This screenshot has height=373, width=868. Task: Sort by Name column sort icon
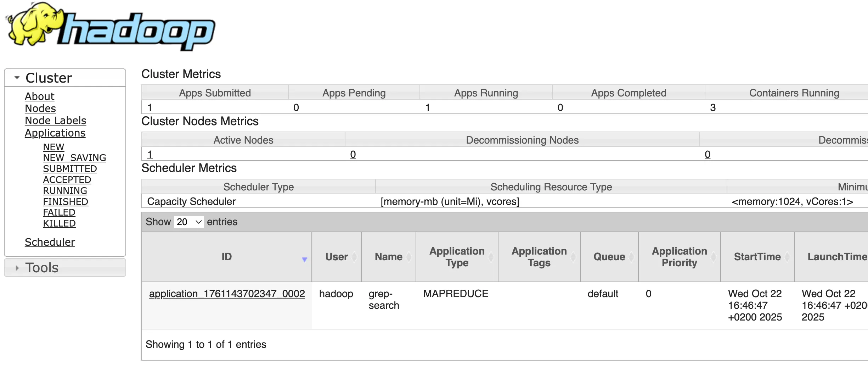click(x=409, y=257)
